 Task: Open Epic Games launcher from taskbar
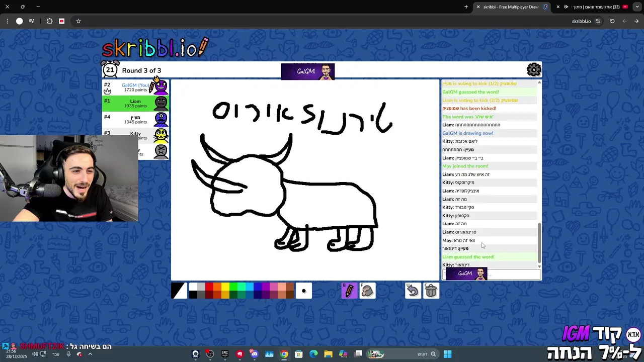pyautogui.click(x=225, y=354)
